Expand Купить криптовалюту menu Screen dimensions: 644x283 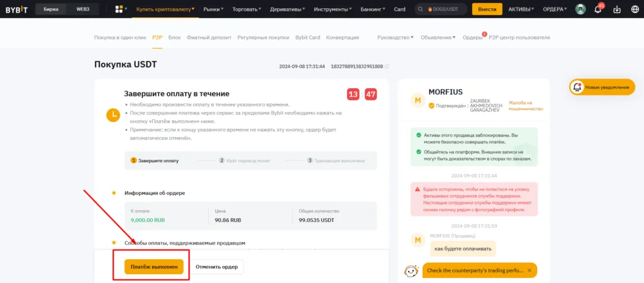pyautogui.click(x=165, y=9)
